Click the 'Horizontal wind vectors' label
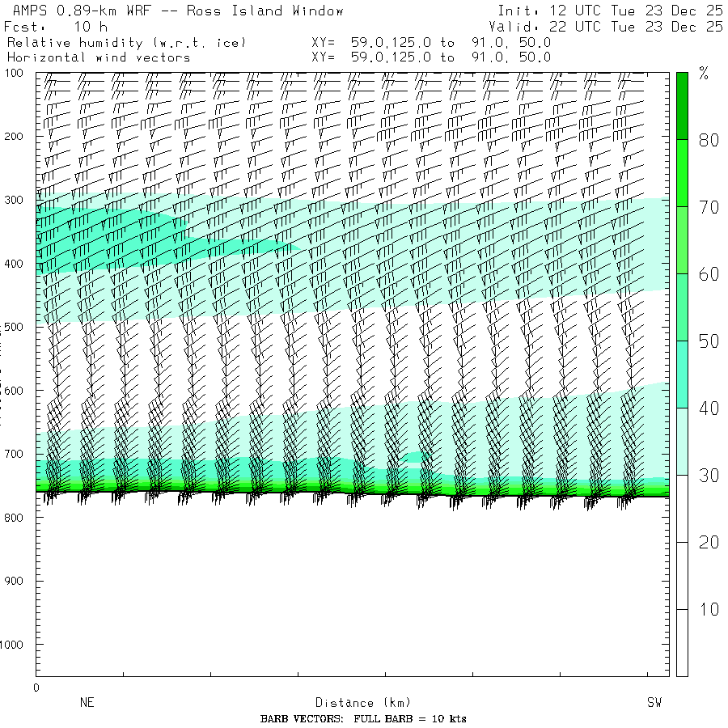The width and height of the screenshot is (728, 728). point(99,57)
